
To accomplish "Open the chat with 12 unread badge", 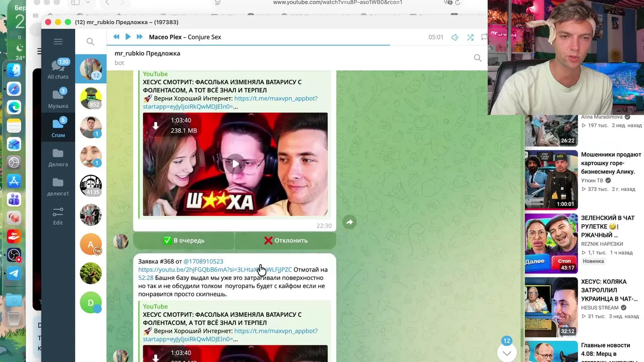I will click(91, 69).
